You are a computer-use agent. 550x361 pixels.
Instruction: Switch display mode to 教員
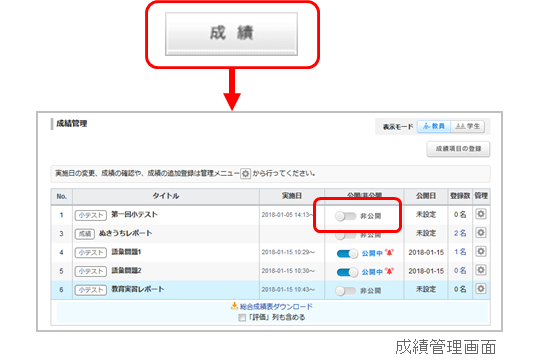434,126
